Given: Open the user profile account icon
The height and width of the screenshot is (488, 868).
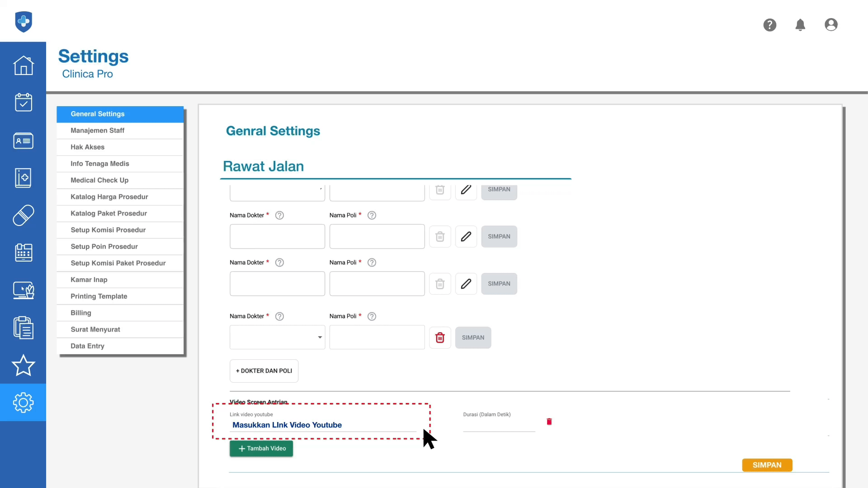Looking at the screenshot, I should coord(831,25).
